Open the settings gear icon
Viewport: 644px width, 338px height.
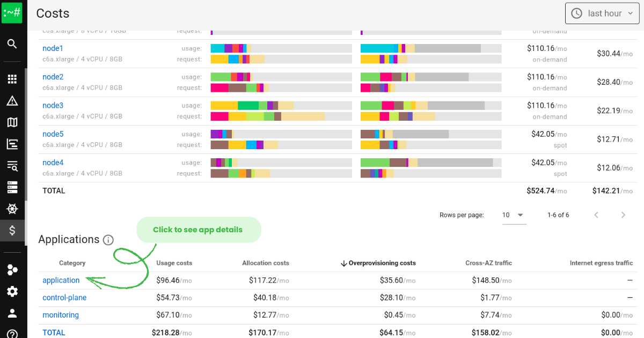click(x=12, y=291)
